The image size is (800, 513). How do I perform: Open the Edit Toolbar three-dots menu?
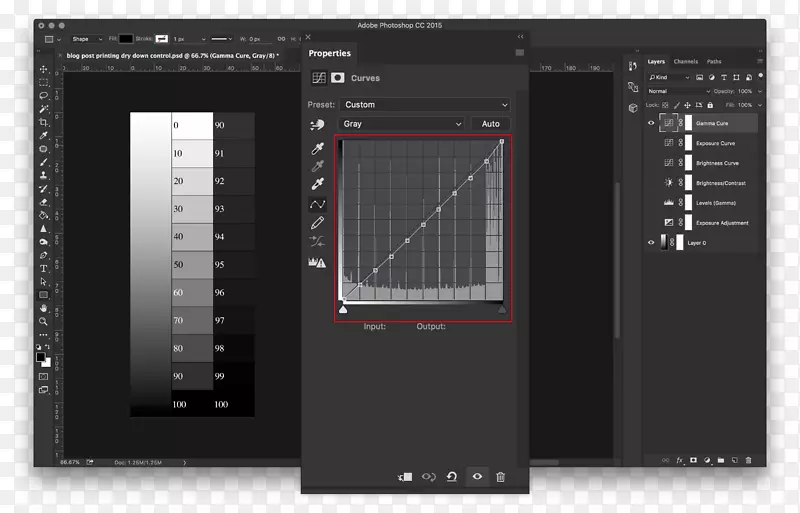(x=43, y=335)
